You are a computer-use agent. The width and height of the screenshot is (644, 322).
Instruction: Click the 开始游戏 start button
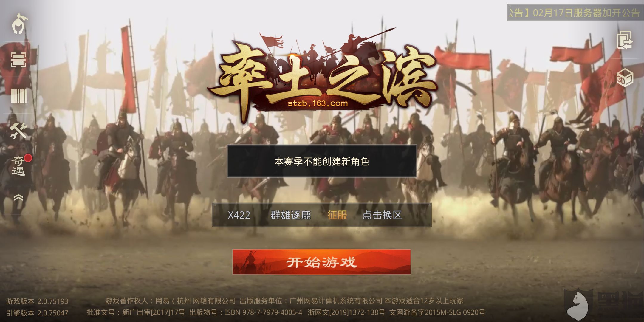[322, 262]
